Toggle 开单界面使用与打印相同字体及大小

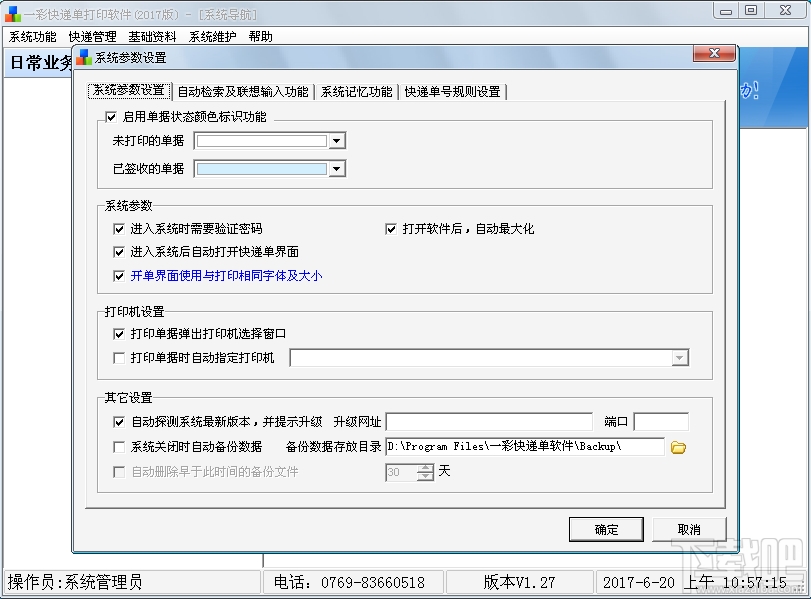pos(119,276)
